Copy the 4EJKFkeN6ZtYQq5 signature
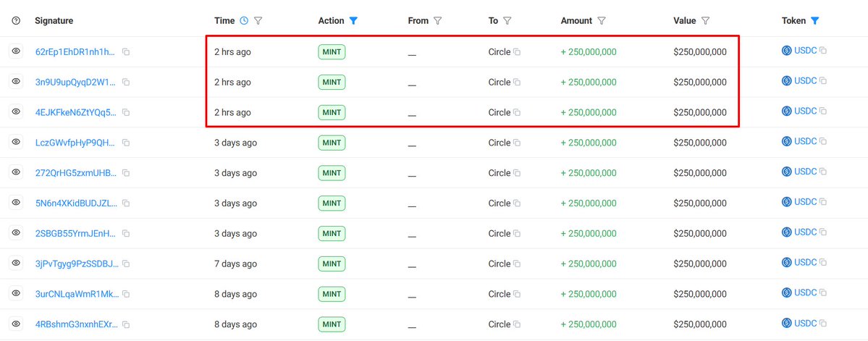Image resolution: width=868 pixels, height=341 pixels. (126, 112)
